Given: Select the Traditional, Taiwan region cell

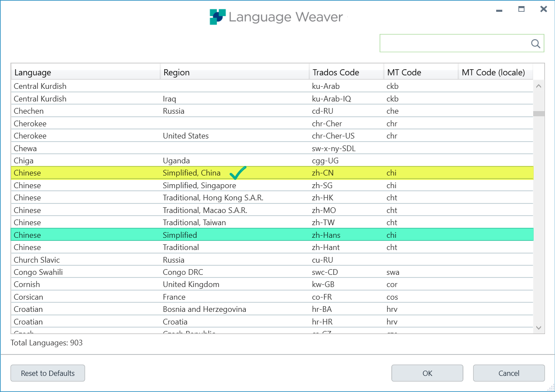Looking at the screenshot, I should point(194,223).
